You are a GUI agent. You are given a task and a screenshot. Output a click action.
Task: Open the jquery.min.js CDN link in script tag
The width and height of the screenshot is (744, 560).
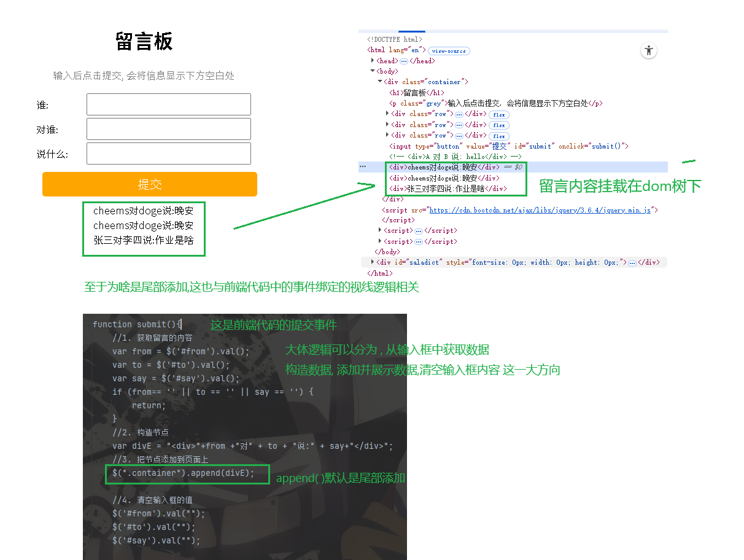coord(540,210)
